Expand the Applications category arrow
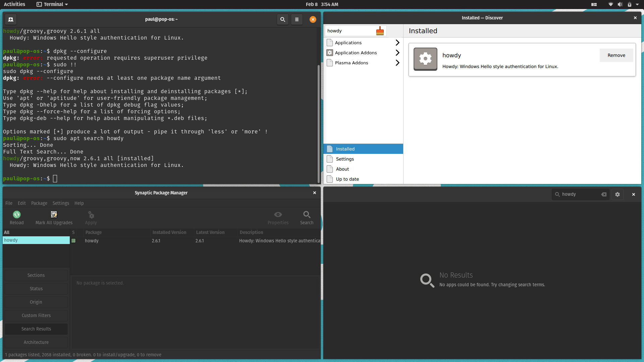Viewport: 644px width, 362px height. 397,43
